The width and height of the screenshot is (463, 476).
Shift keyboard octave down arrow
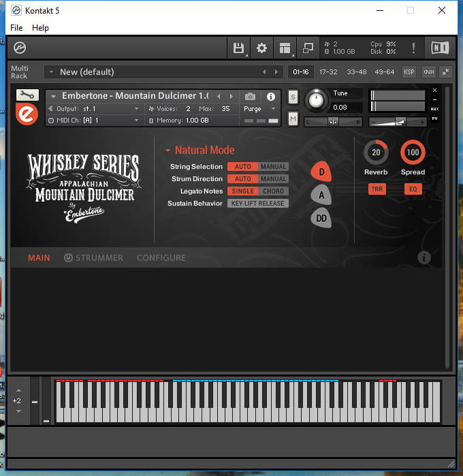click(18, 411)
